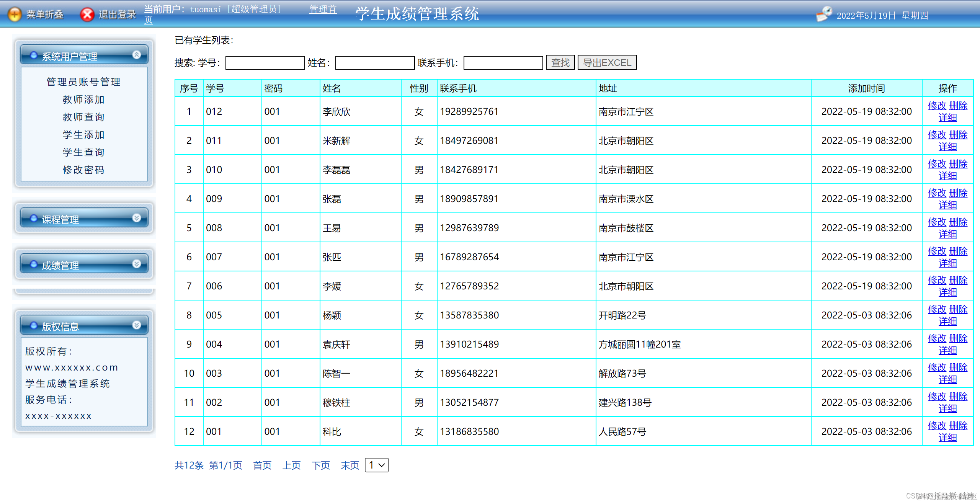Click blue bullet icon on 课程管理 panel
Screen dimensions: 980x503
coord(34,218)
